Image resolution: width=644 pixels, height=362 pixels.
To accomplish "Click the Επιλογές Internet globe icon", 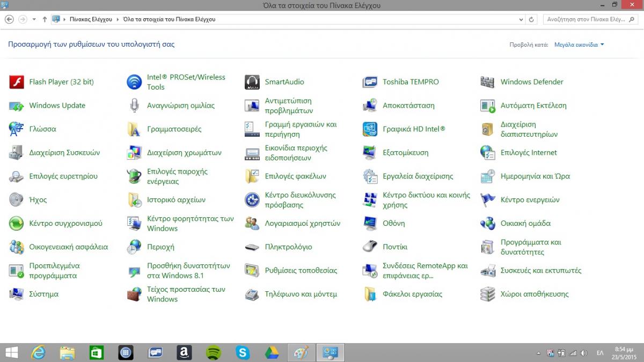I will pyautogui.click(x=488, y=153).
